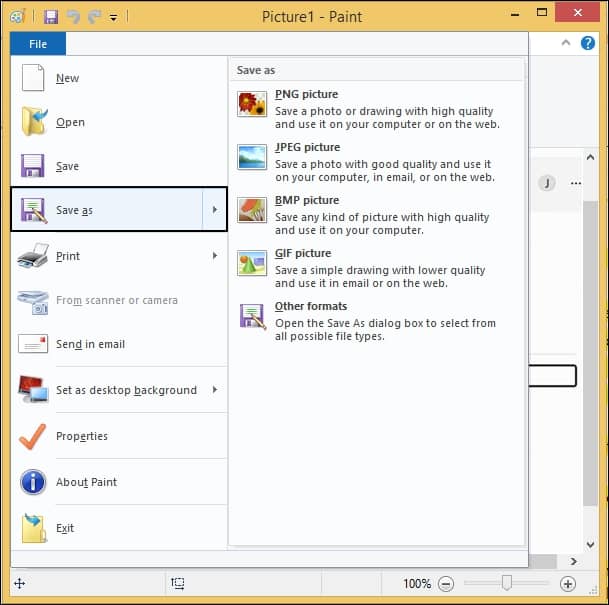
Task: Choose Exit from the File menu
Action: coord(119,528)
